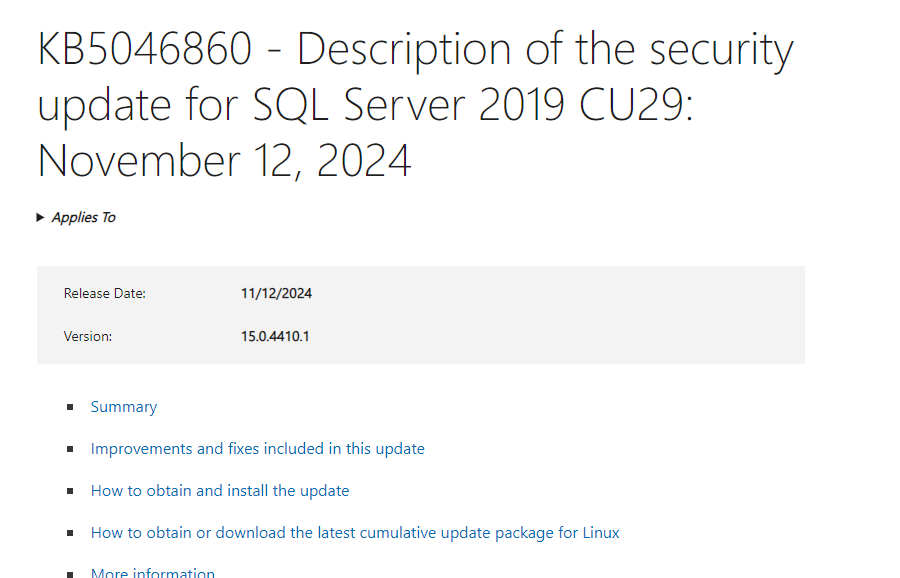The width and height of the screenshot is (900, 578).
Task: Click the Release Date label
Action: (x=104, y=293)
